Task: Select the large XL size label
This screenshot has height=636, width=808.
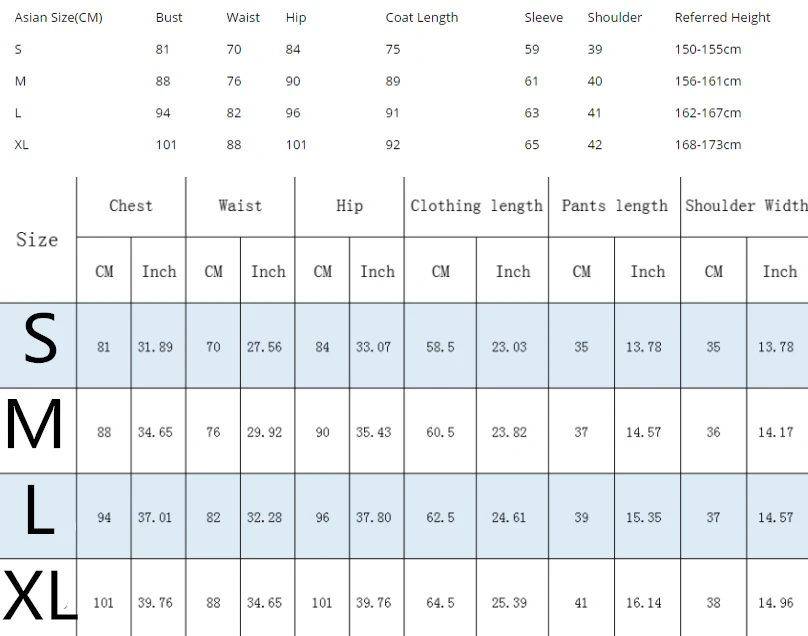Action: tap(40, 595)
